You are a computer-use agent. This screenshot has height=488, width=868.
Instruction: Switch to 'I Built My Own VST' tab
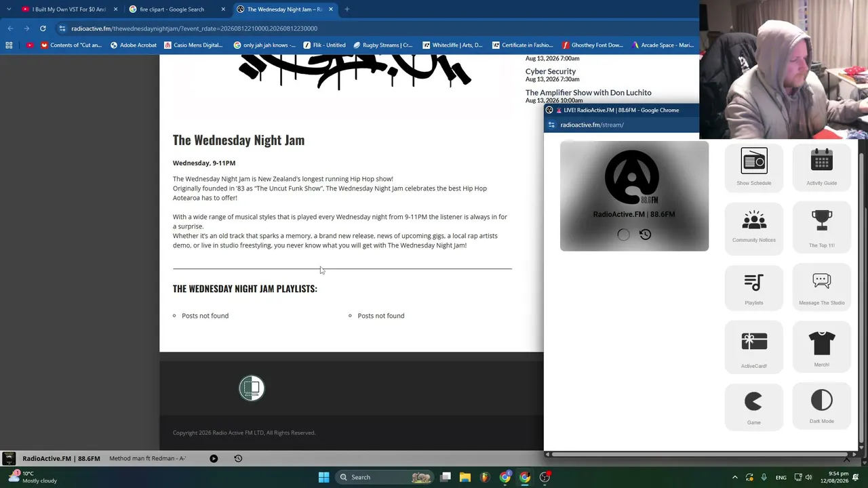(68, 9)
